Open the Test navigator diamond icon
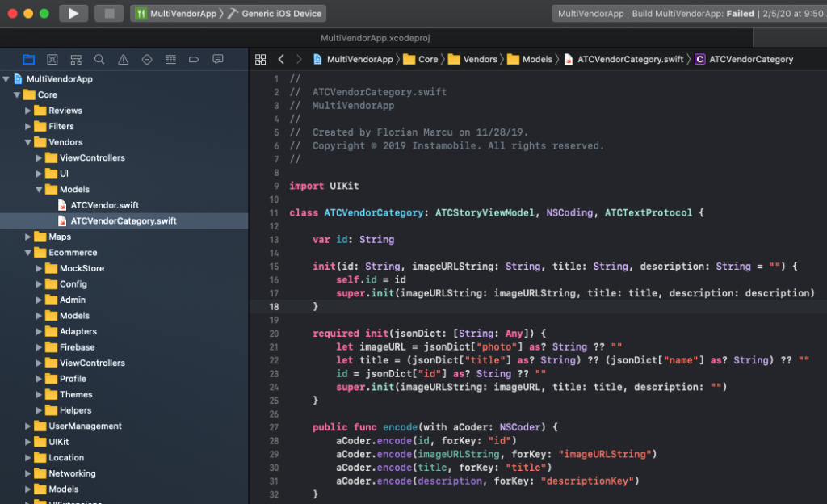The image size is (827, 504). (x=147, y=60)
